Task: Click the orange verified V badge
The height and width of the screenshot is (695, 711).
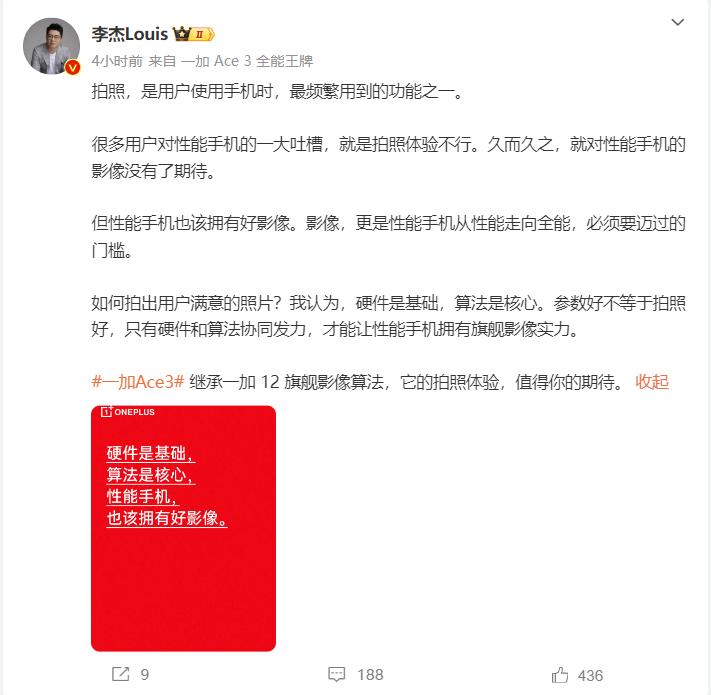Action: pyautogui.click(x=73, y=68)
